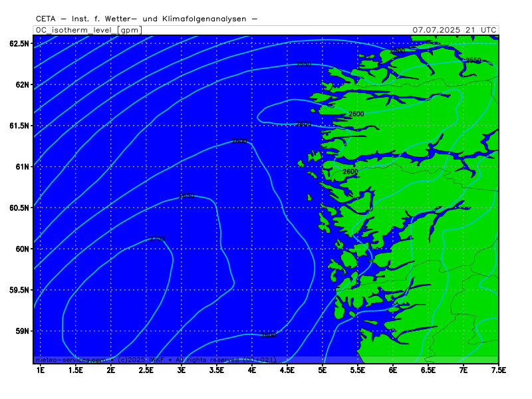
Task: Click the 5E longitude label
Action: (323, 370)
